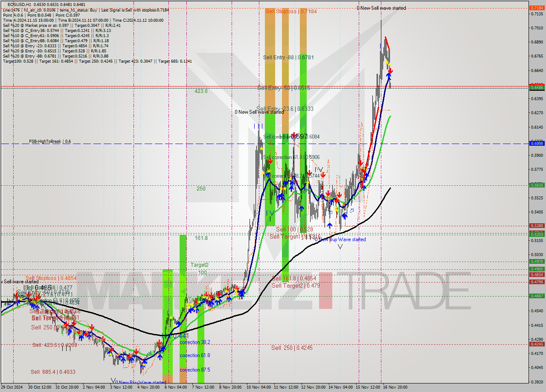This screenshot has width=546, height=392.
Task: Click the 'Sell Entry -88 | 0.6781' label
Action: (289, 58)
